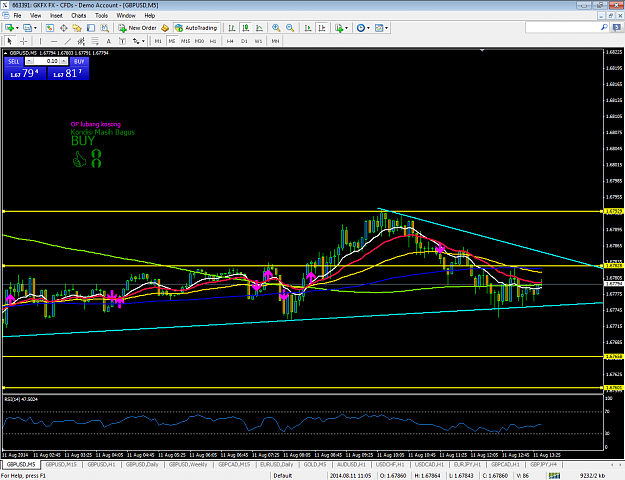625x480 pixels.
Task: Open the View menu
Action: click(x=35, y=16)
